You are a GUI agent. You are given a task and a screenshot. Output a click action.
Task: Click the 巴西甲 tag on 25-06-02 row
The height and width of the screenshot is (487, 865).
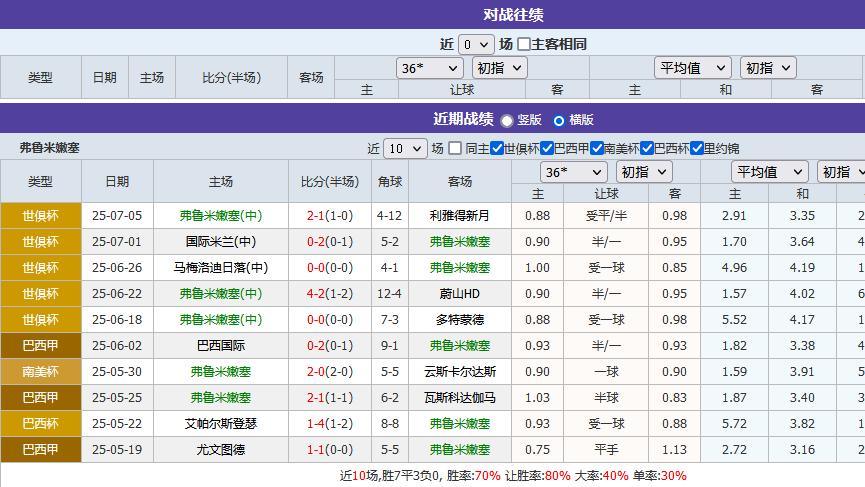pyautogui.click(x=41, y=345)
